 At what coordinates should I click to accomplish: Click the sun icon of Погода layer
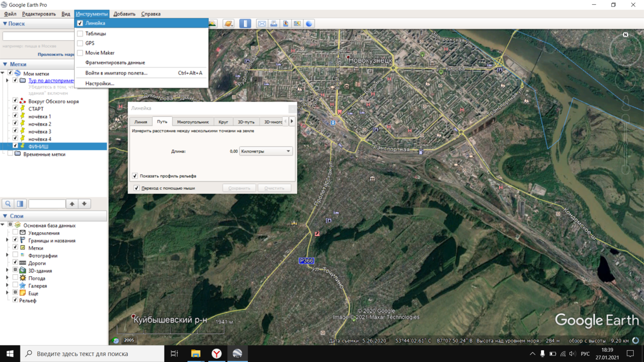click(23, 278)
